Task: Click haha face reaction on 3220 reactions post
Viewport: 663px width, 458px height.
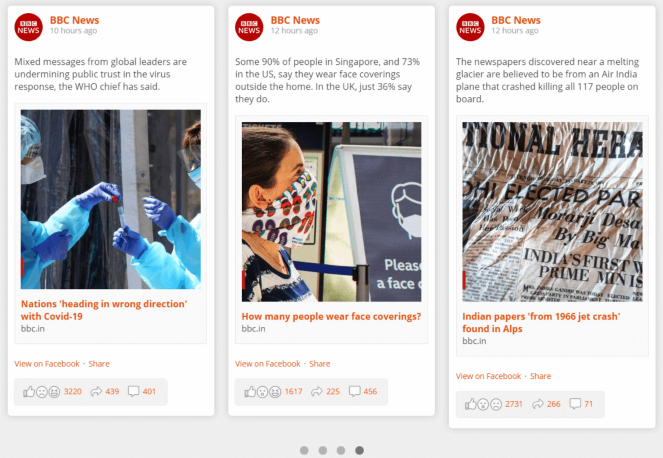Action: [54, 392]
